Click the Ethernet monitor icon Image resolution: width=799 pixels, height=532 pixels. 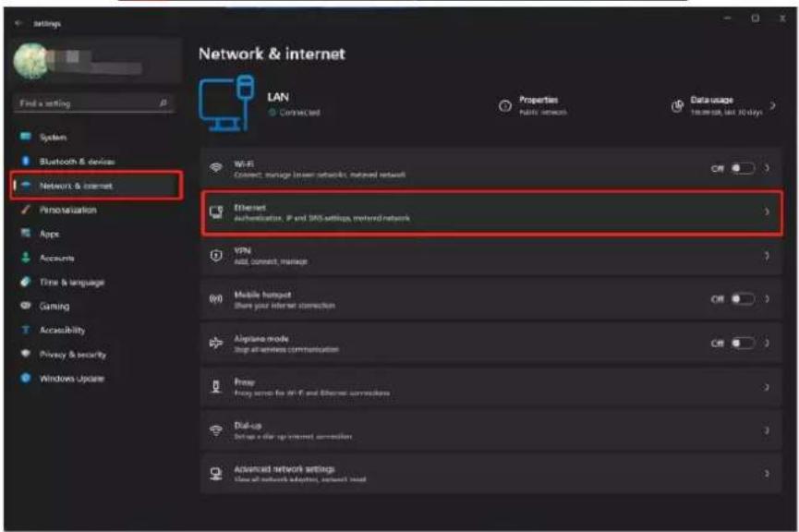(x=216, y=212)
